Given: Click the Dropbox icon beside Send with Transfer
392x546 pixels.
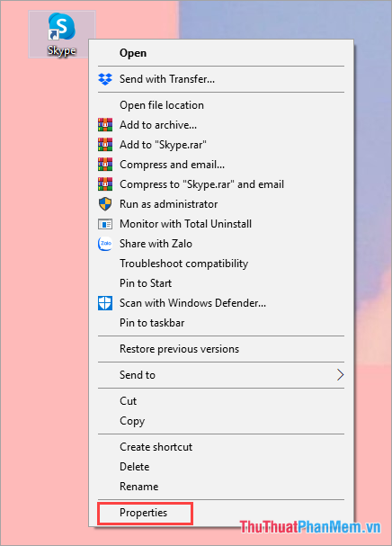Looking at the screenshot, I should (x=105, y=79).
